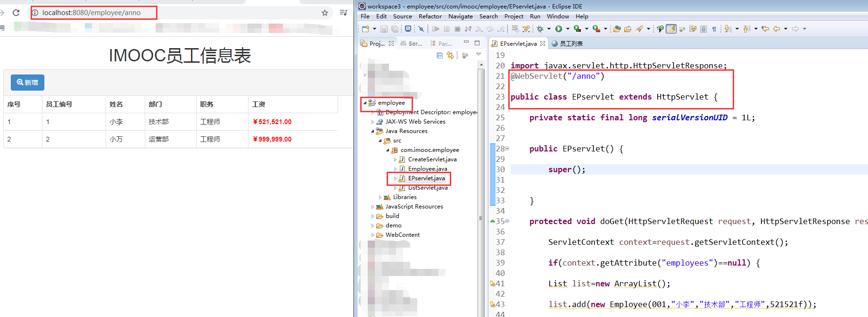Screen dimensions: 868x317
Task: Reload the browser page
Action: [x=16, y=13]
